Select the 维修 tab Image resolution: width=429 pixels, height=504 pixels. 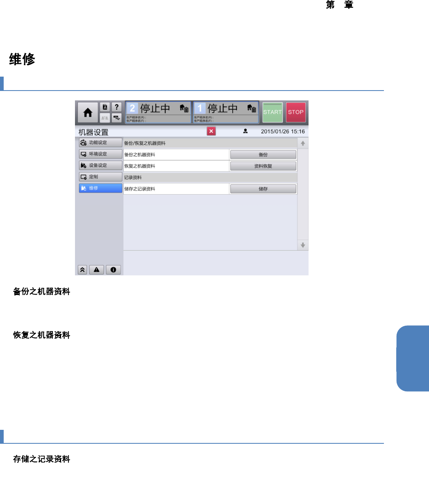point(100,188)
